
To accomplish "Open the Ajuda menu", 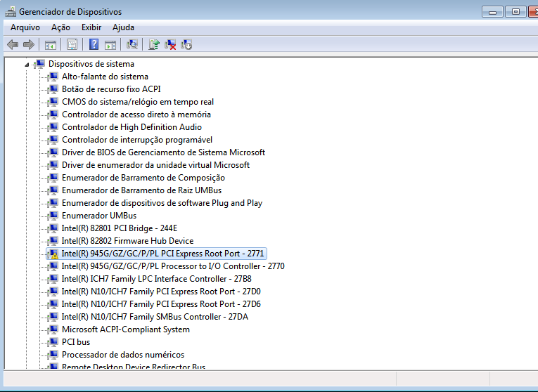I will click(123, 27).
